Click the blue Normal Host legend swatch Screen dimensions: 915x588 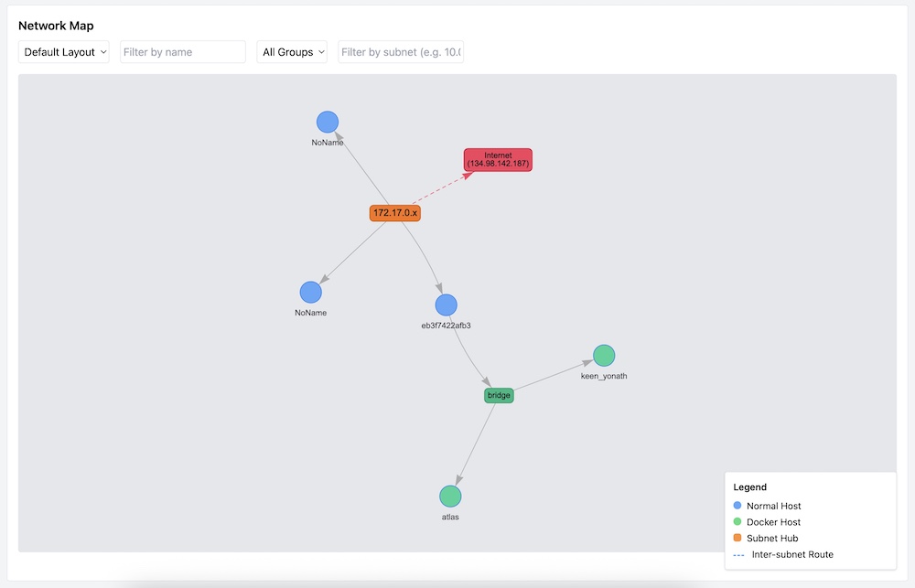click(x=737, y=506)
